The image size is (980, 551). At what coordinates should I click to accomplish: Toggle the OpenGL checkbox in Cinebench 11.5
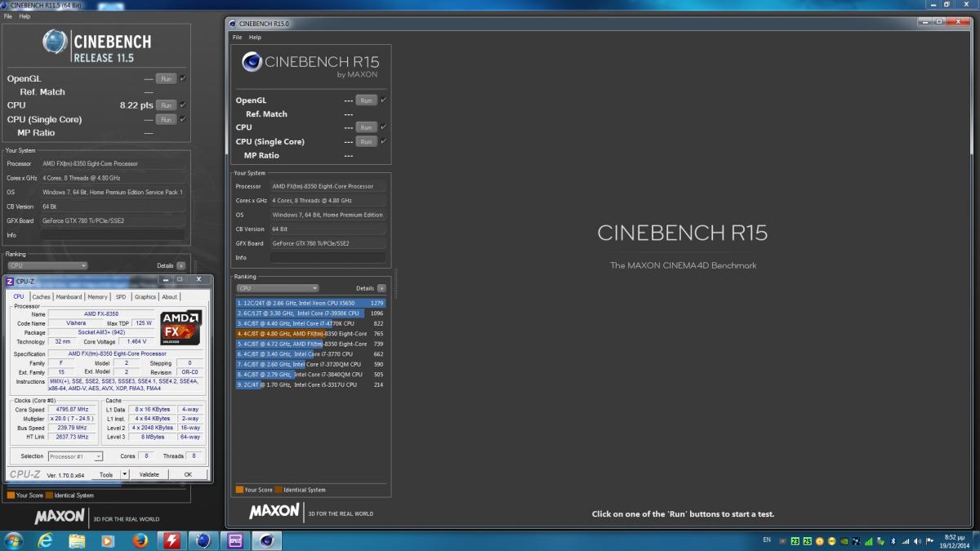pyautogui.click(x=183, y=78)
